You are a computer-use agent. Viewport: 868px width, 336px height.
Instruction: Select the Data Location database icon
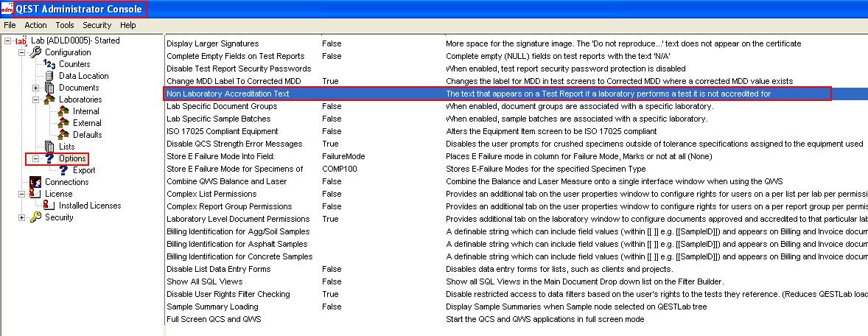[x=49, y=76]
